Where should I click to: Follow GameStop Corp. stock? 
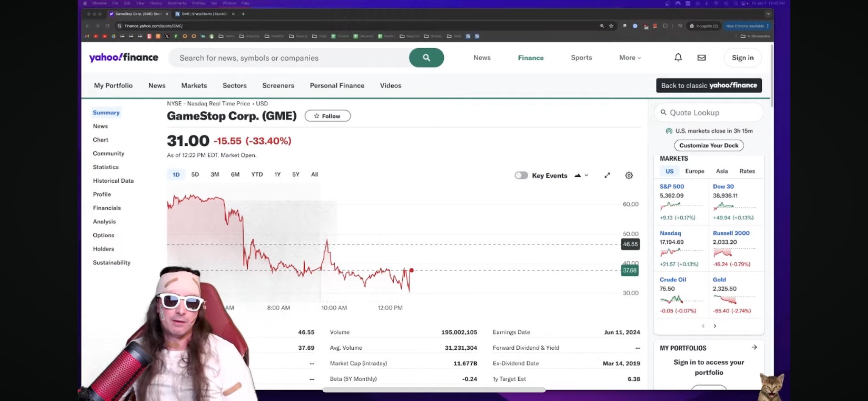327,116
